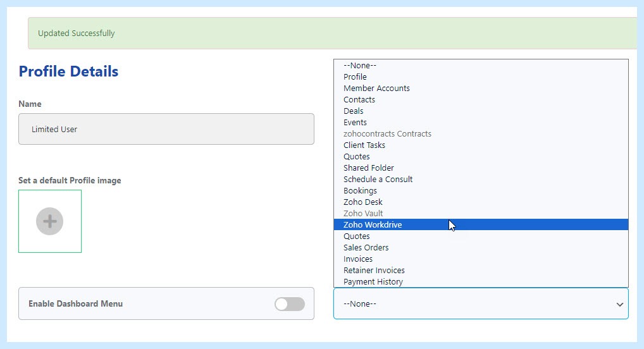Select Contacts in the dropdown list
644x349 pixels.
coord(481,100)
